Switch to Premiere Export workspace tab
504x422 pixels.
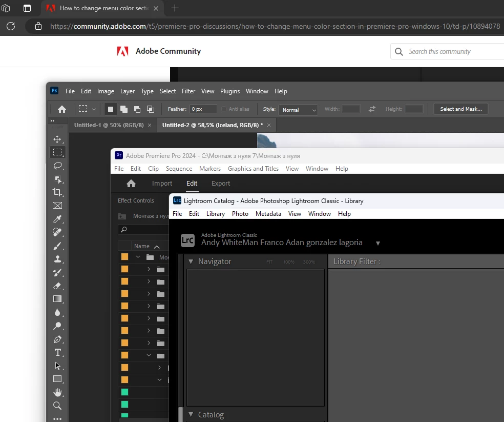pos(221,184)
